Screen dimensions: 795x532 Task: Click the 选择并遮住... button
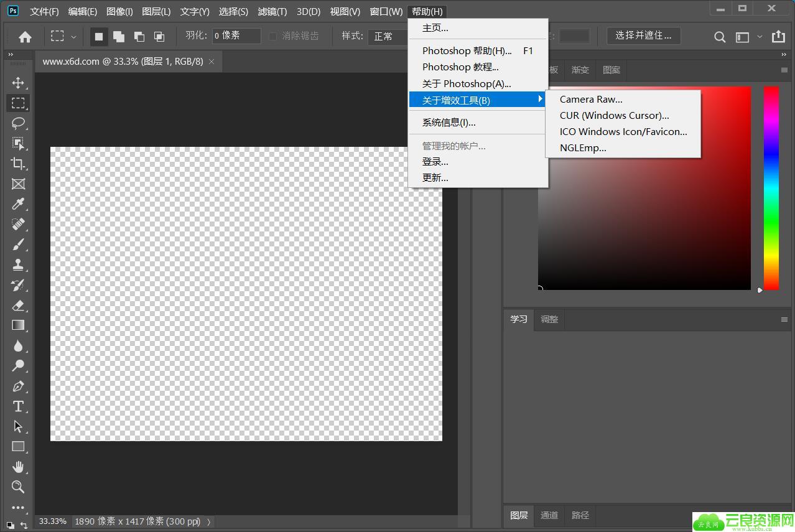point(643,36)
